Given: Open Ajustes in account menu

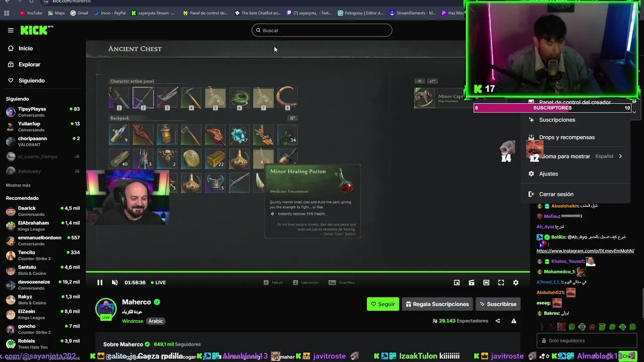Looking at the screenshot, I should (575, 173).
